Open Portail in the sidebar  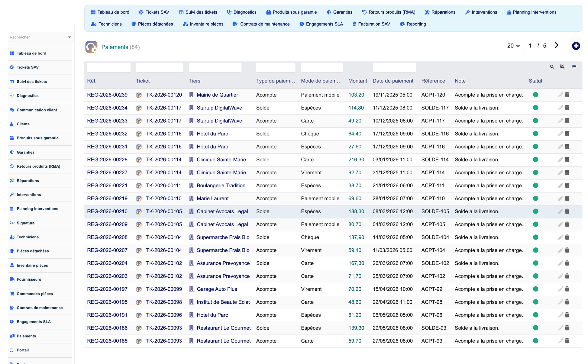pyautogui.click(x=23, y=350)
